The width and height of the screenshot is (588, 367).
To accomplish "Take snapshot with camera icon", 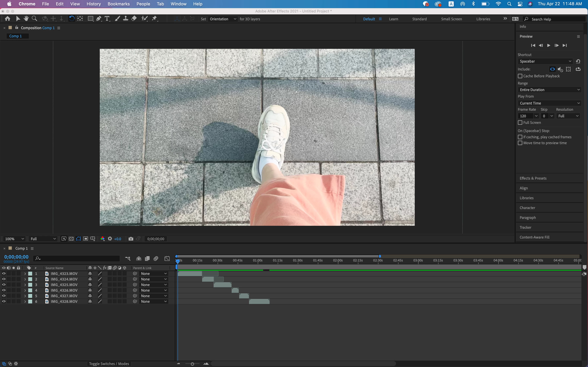I will (x=131, y=239).
